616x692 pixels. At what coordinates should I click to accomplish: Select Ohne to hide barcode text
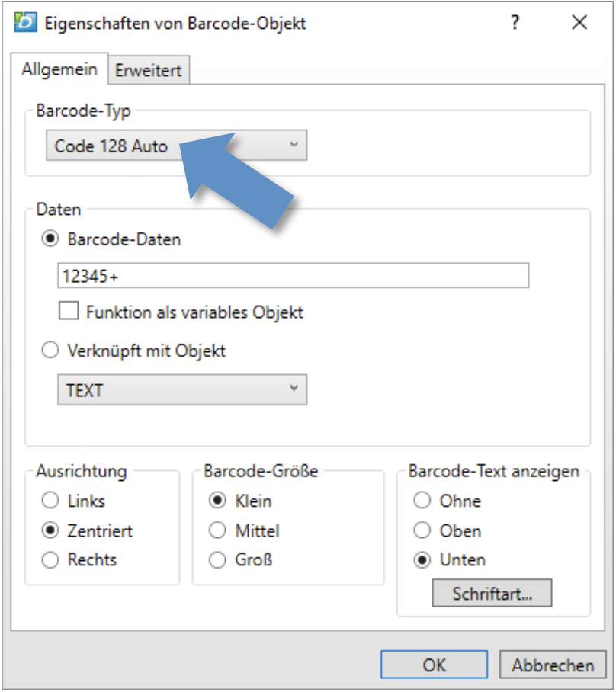(x=422, y=501)
